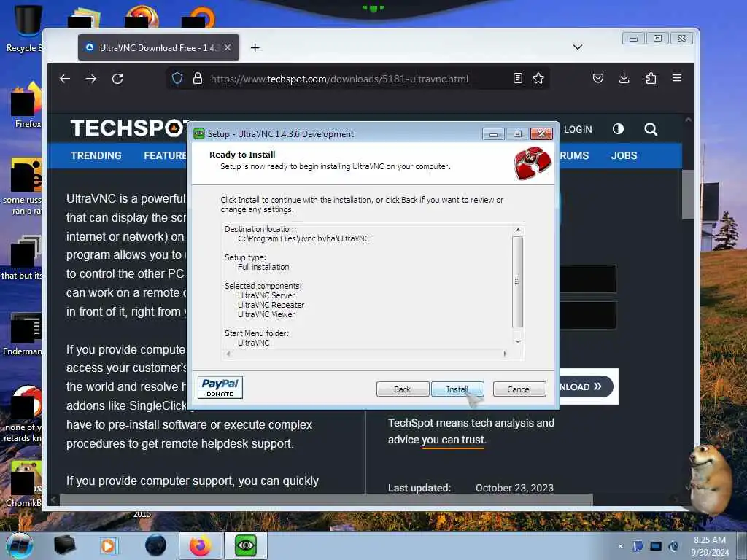Image resolution: width=747 pixels, height=560 pixels.
Task: Open a new Firefox tab
Action: [255, 47]
